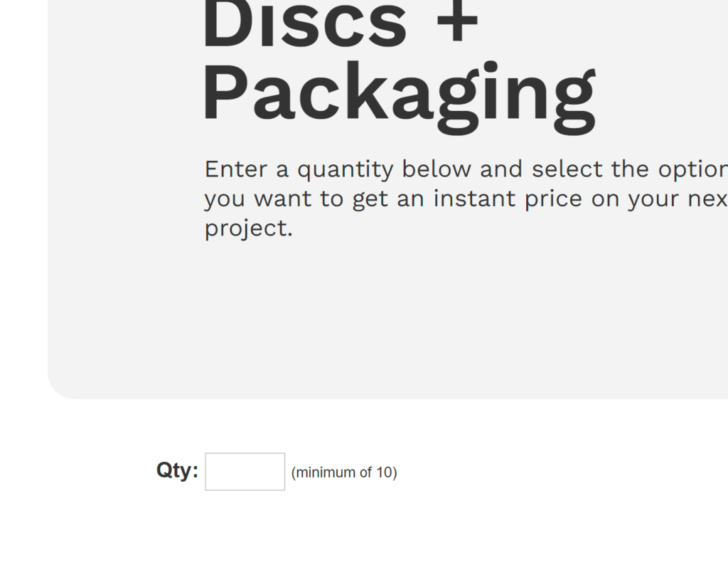This screenshot has width=728, height=577.
Task: Click the word "and" in the description
Action: (500, 169)
